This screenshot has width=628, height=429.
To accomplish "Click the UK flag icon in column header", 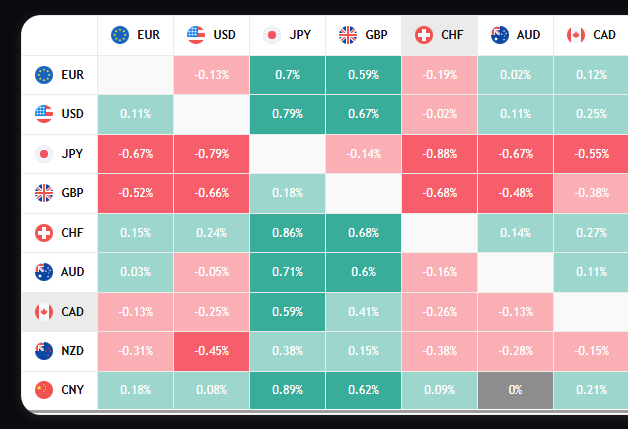I will (x=348, y=35).
